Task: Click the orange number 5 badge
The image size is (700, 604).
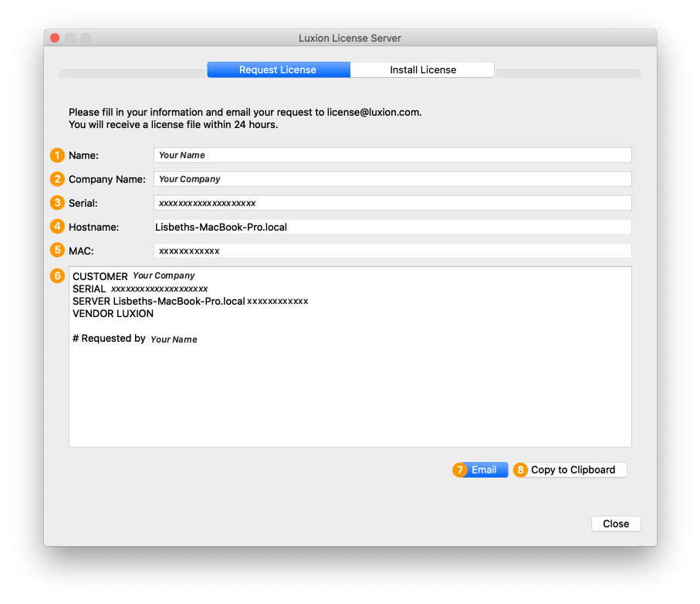Action: [57, 251]
